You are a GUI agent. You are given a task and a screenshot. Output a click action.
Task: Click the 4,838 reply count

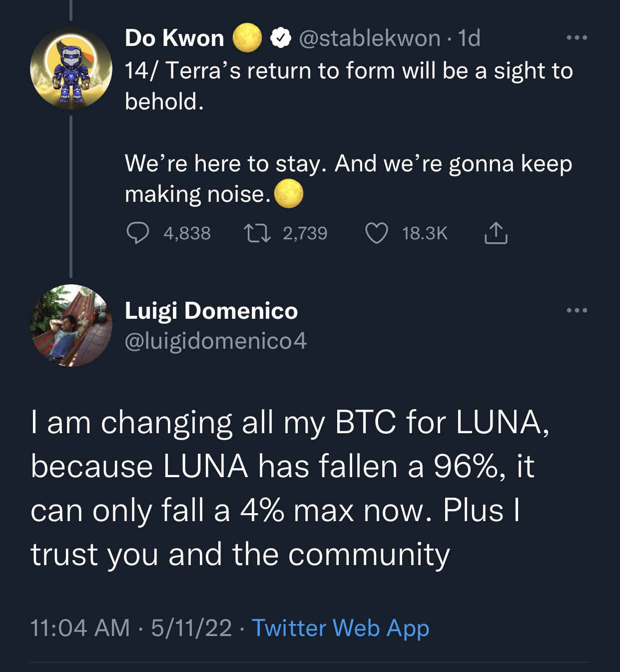[x=187, y=233]
